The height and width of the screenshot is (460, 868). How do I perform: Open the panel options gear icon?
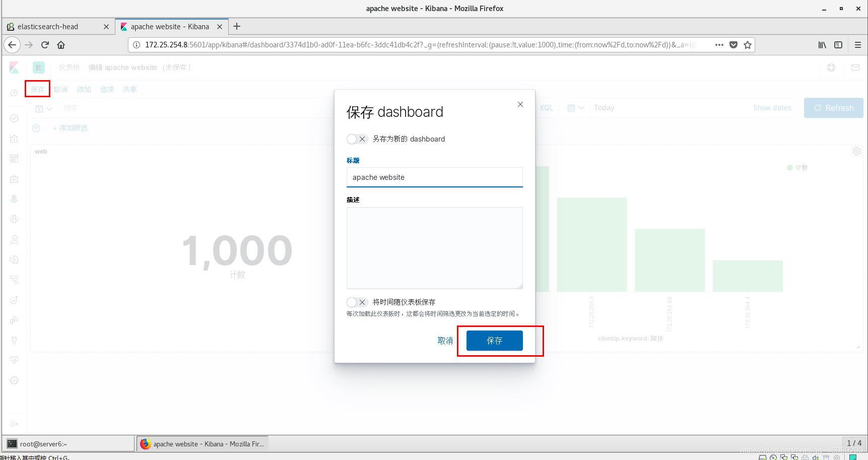coord(856,151)
